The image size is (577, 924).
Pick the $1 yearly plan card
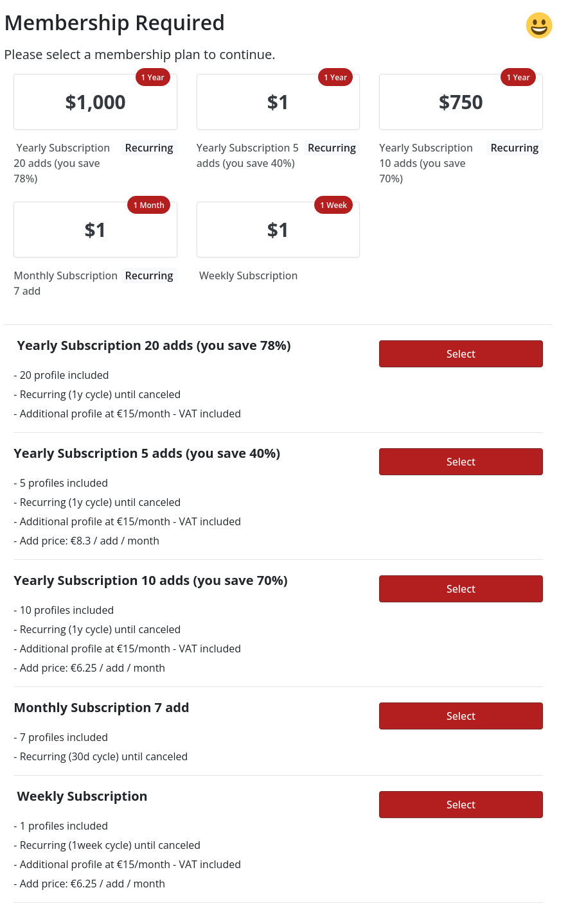[278, 103]
